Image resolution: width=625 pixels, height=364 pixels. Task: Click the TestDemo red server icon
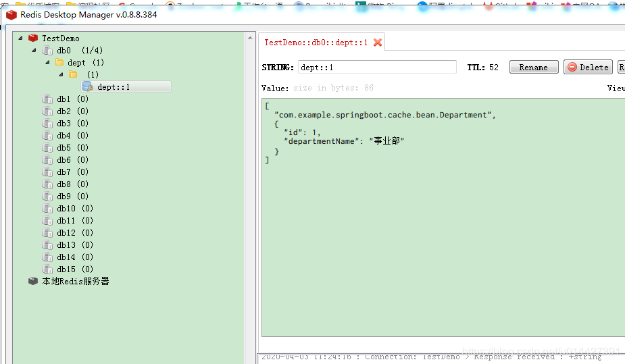[33, 38]
